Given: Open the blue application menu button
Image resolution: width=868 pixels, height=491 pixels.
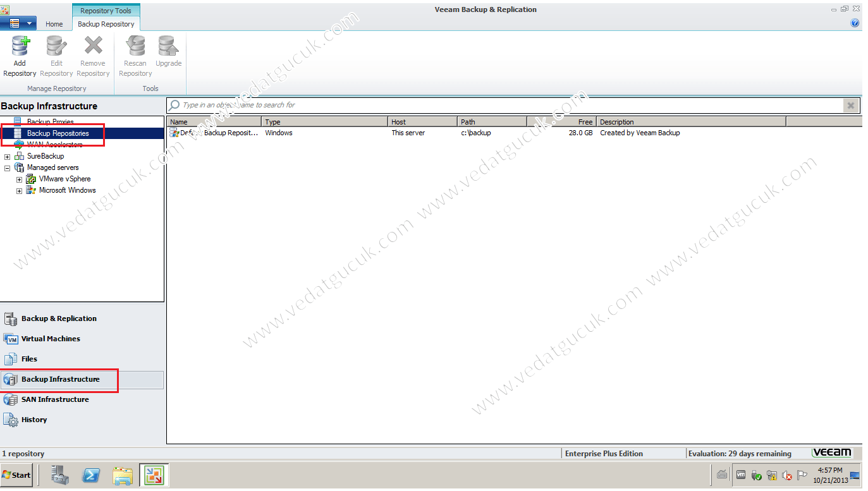Looking at the screenshot, I should pyautogui.click(x=18, y=23).
